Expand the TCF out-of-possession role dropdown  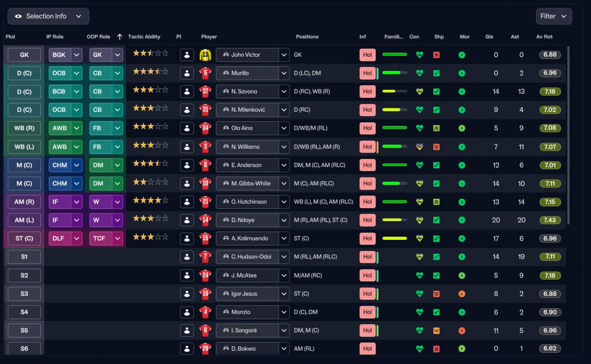(117, 239)
